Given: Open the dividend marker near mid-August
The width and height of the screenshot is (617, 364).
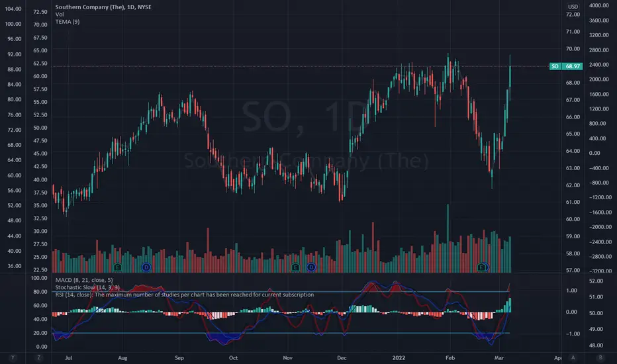Looking at the screenshot, I should click(x=146, y=267).
